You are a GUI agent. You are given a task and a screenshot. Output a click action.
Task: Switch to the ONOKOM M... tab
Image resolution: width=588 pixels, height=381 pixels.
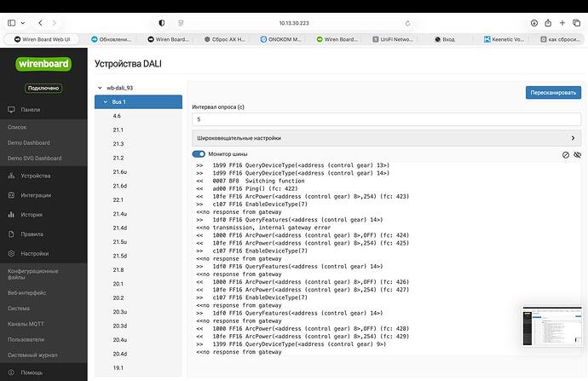(281, 39)
